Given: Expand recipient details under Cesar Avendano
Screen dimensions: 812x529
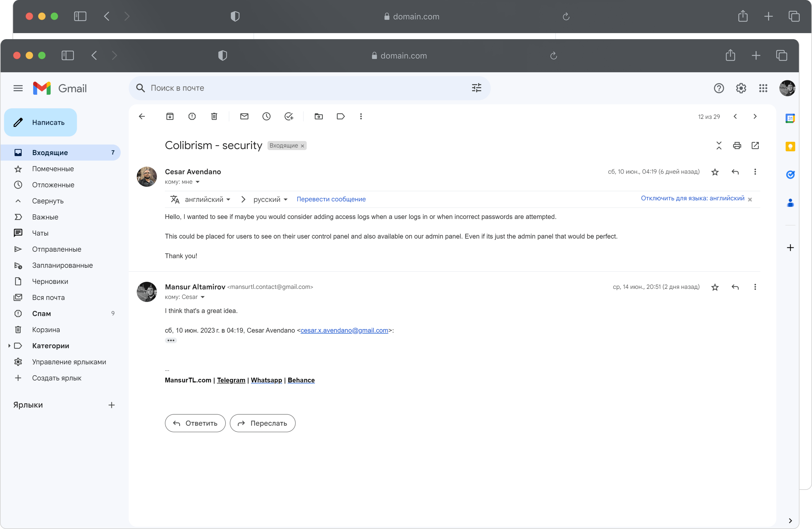Looking at the screenshot, I should point(198,182).
